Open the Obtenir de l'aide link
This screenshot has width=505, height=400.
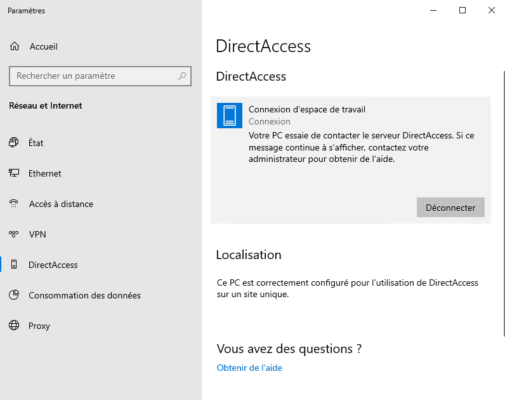(x=249, y=368)
